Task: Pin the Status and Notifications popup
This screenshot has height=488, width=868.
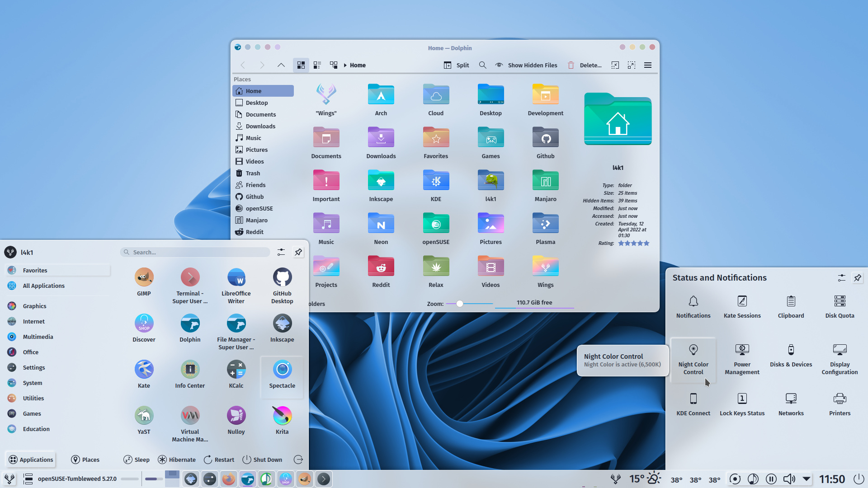Action: [857, 278]
